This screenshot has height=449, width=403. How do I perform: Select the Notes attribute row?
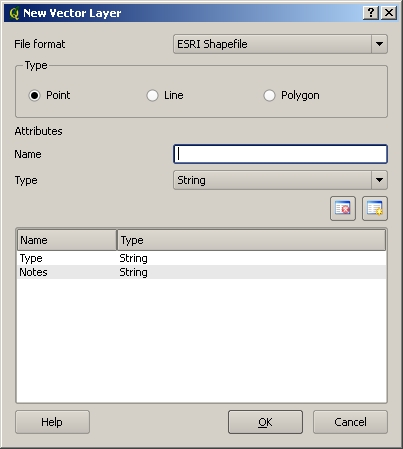pyautogui.click(x=201, y=272)
